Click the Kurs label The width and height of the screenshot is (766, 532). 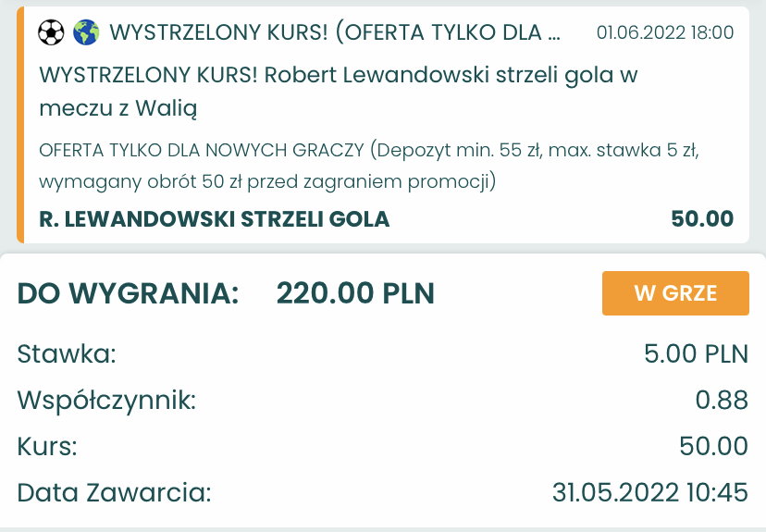point(47,446)
